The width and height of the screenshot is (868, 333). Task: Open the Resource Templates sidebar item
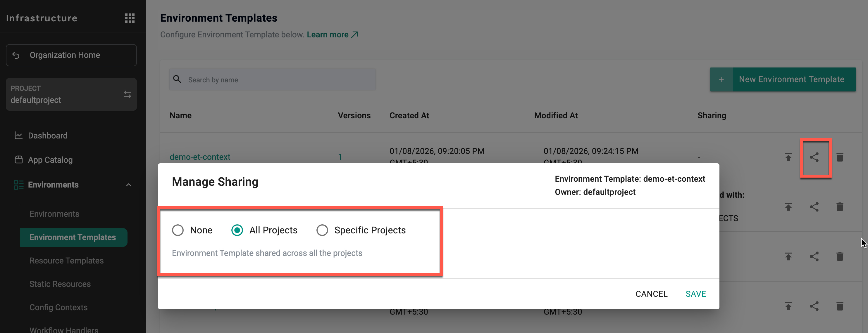66,261
